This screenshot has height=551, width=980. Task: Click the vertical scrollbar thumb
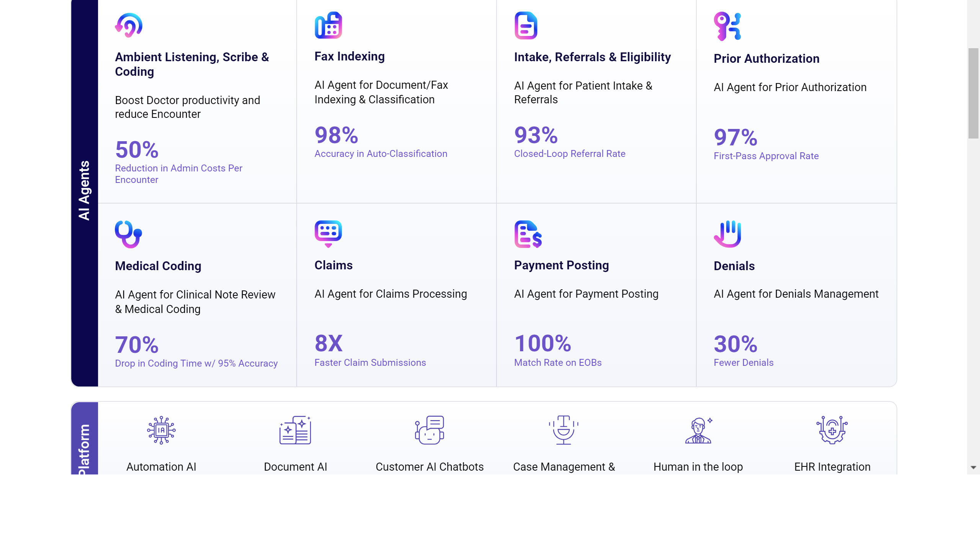click(x=973, y=93)
